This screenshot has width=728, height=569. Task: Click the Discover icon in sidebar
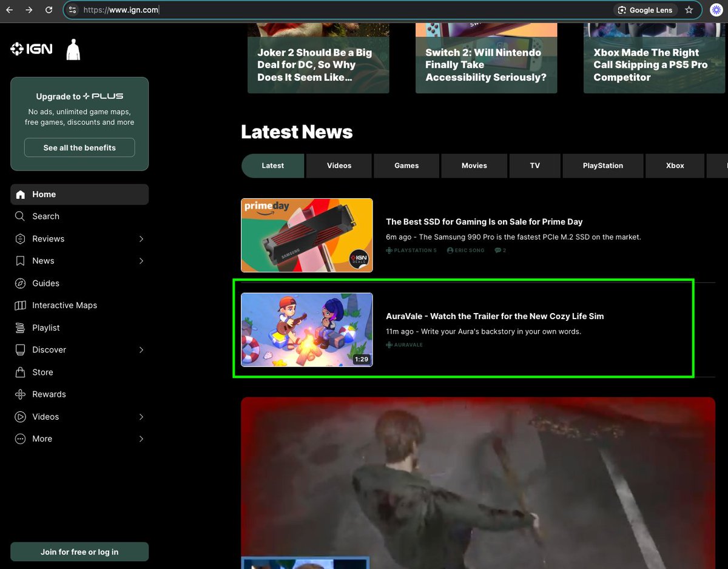21,350
